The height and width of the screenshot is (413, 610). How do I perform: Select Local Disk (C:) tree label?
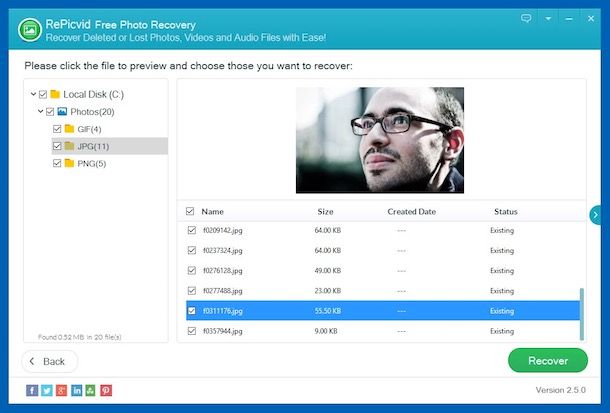[93, 94]
